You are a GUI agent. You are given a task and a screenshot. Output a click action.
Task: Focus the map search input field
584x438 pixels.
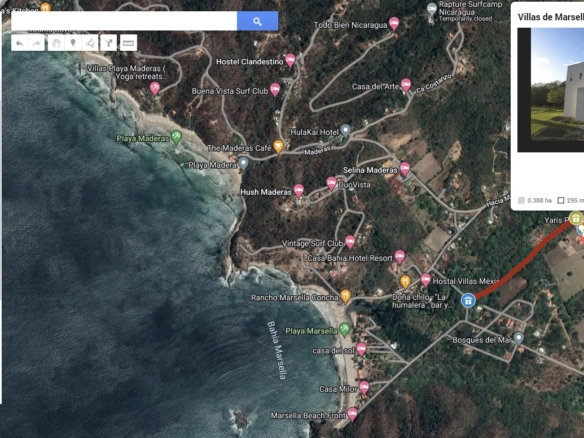click(124, 21)
